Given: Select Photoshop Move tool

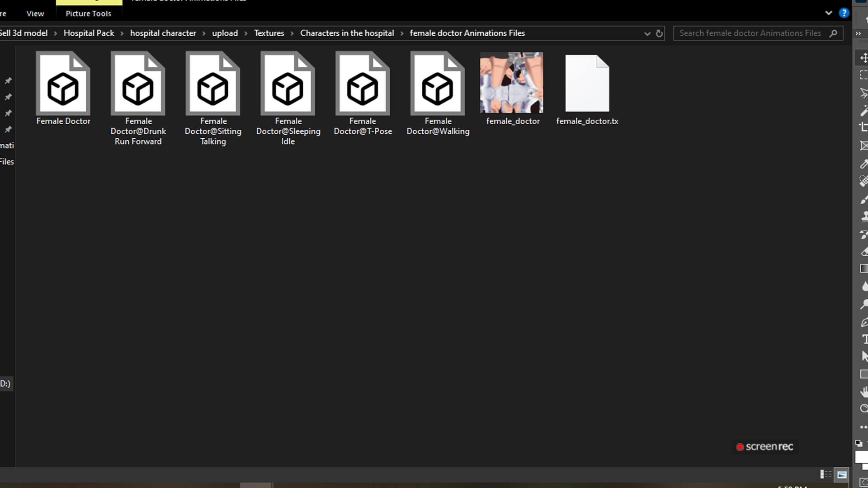Looking at the screenshot, I should [863, 58].
